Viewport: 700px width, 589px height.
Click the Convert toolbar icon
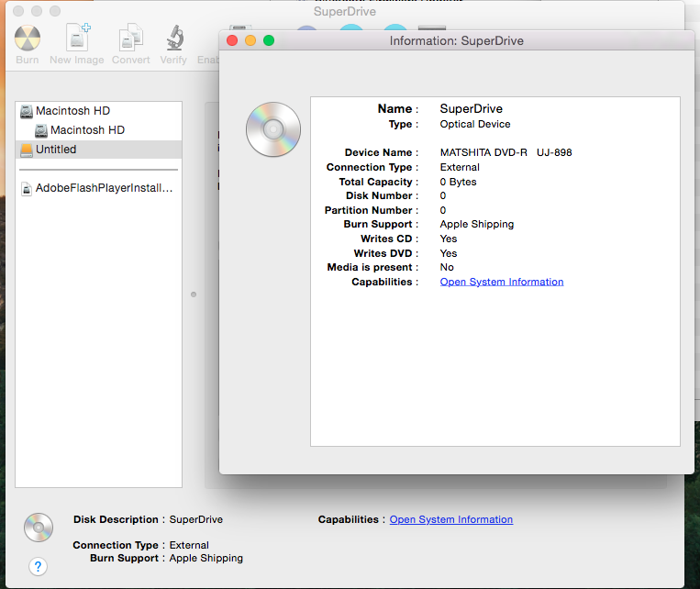pos(131,38)
